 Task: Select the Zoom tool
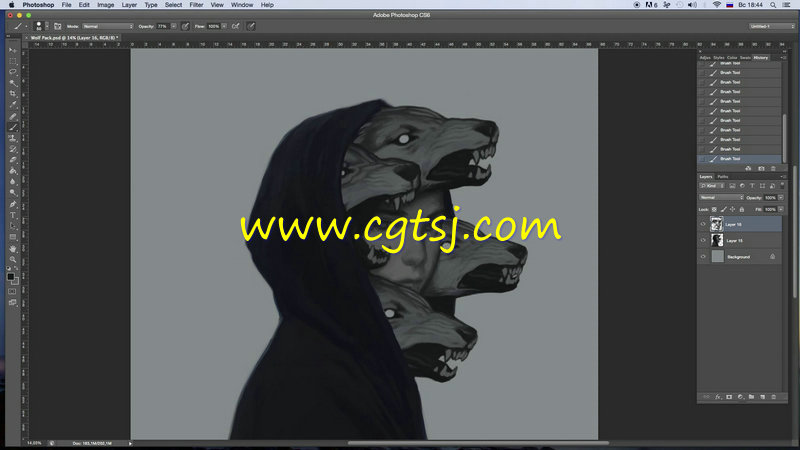click(13, 259)
